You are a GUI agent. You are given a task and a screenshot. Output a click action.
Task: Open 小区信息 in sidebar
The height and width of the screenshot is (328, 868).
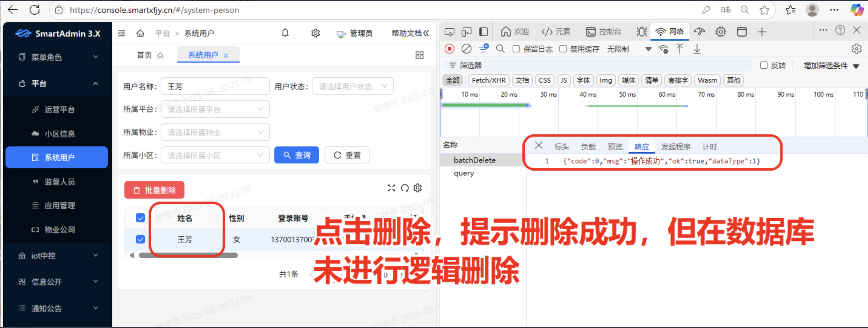[57, 134]
